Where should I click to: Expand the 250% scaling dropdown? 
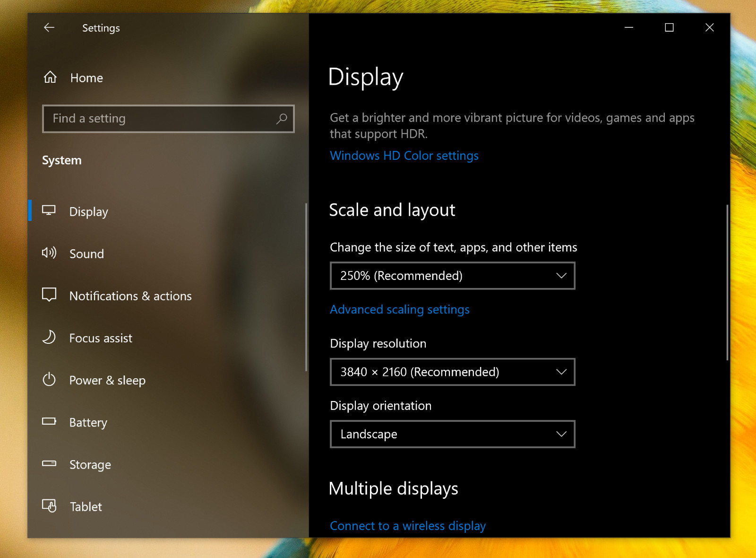[x=453, y=276]
